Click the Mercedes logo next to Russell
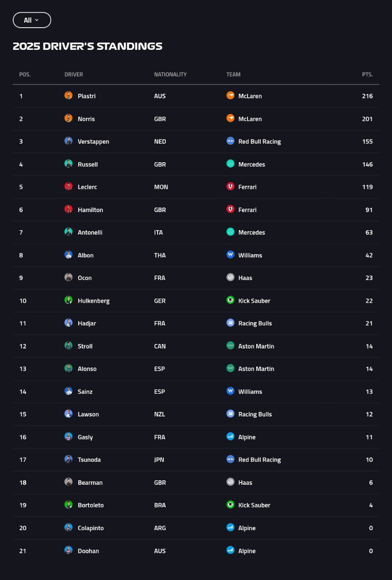 [230, 164]
